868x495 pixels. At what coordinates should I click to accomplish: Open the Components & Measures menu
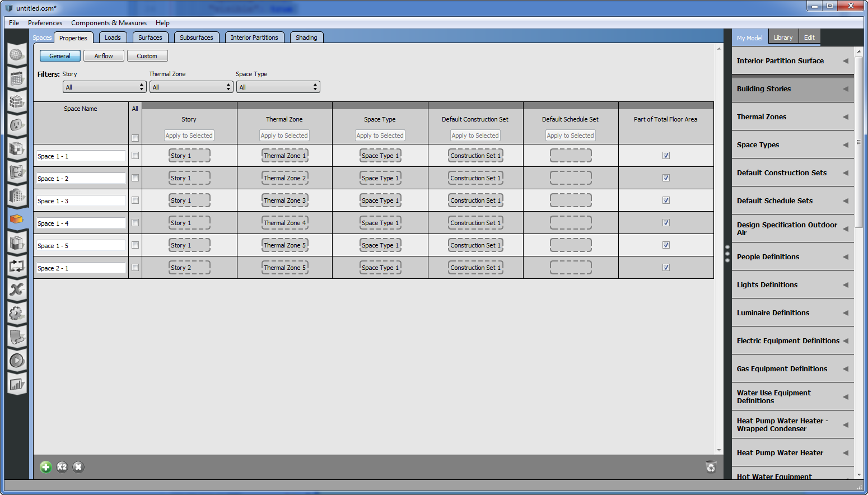pyautogui.click(x=109, y=23)
